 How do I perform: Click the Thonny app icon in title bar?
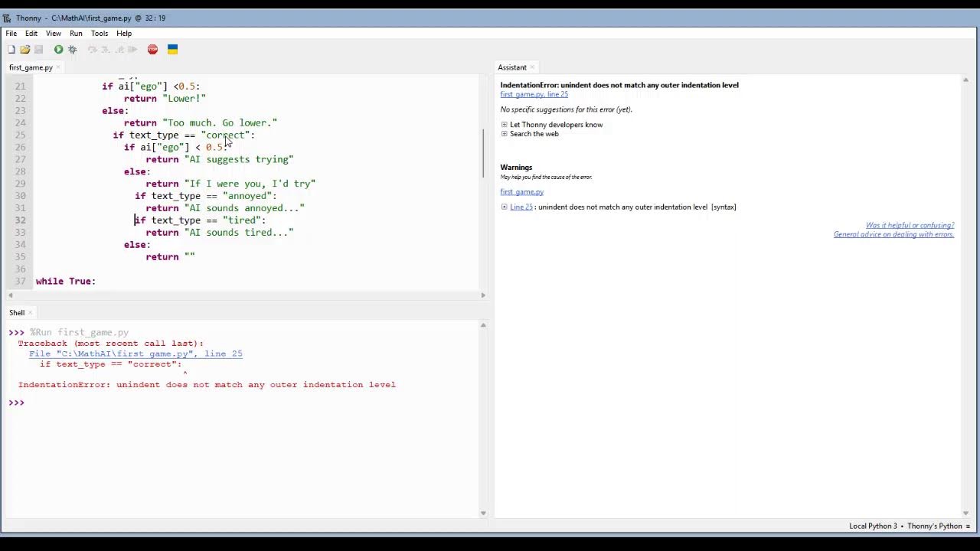(x=7, y=18)
